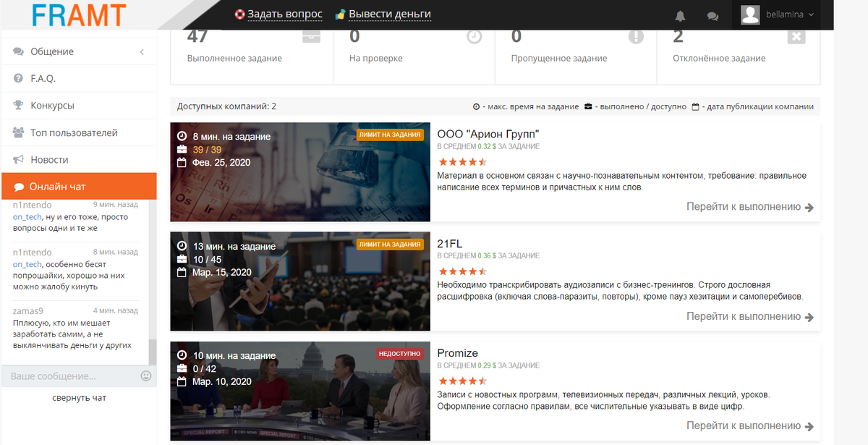Click the Недоступно badge on Promize

(x=399, y=354)
